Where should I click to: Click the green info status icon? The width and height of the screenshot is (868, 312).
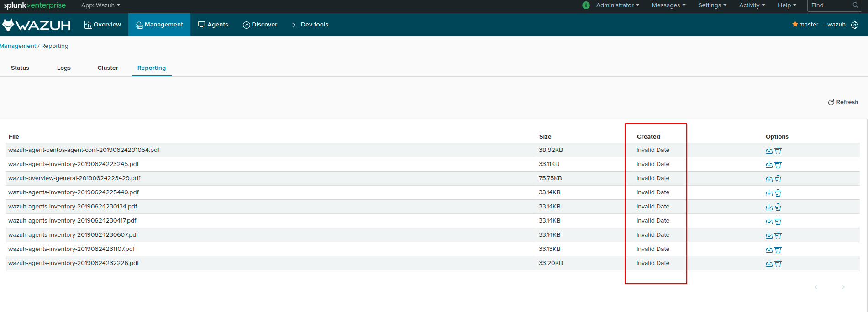[586, 5]
